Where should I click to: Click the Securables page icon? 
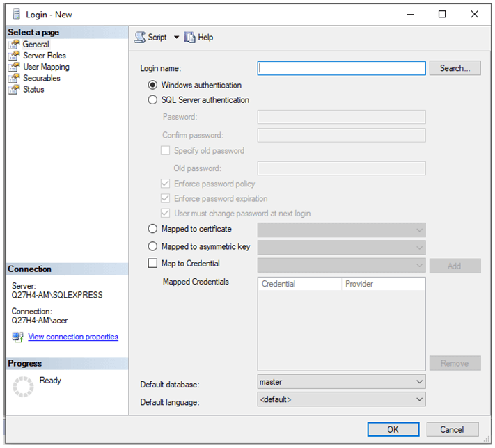pyautogui.click(x=14, y=78)
